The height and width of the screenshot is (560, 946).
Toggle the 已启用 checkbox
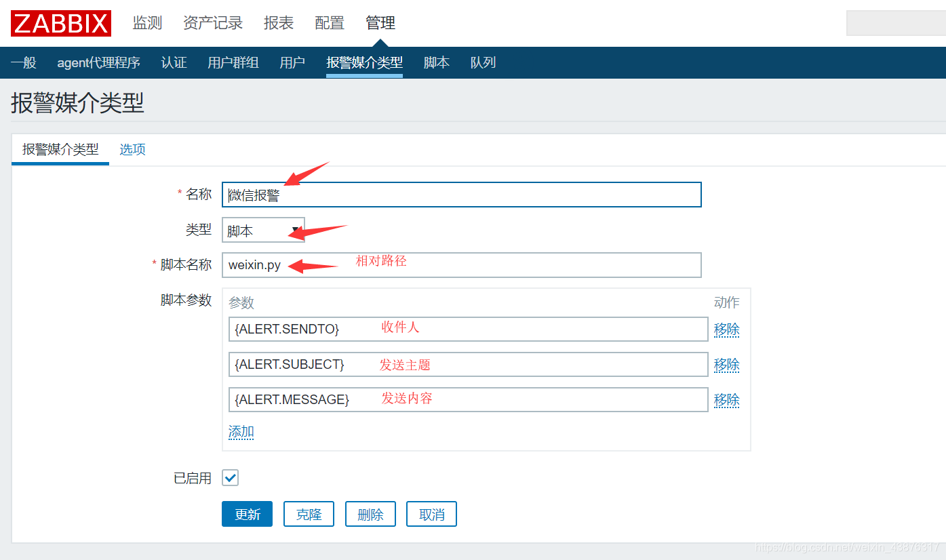point(231,478)
